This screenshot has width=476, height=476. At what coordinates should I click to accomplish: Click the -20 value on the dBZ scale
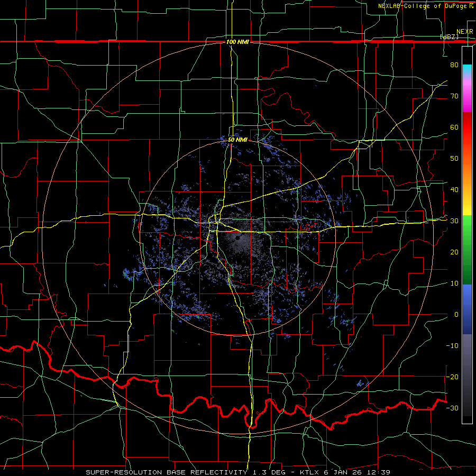452,377
